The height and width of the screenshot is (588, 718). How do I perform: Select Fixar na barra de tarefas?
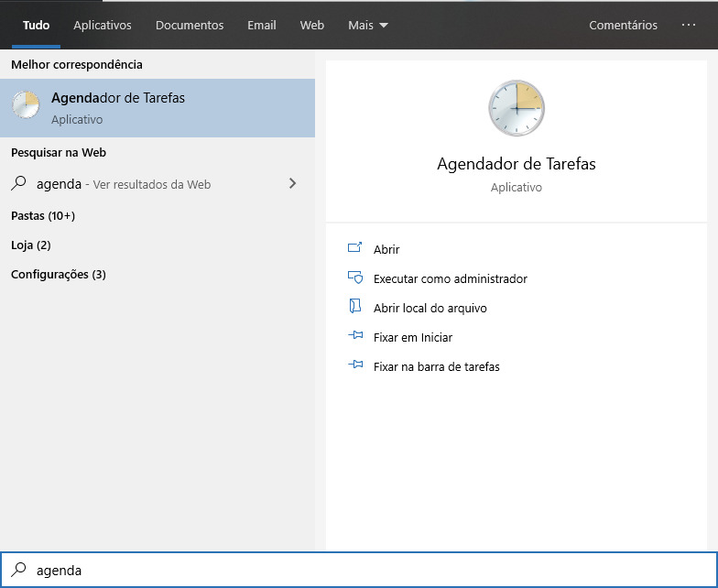coord(436,366)
